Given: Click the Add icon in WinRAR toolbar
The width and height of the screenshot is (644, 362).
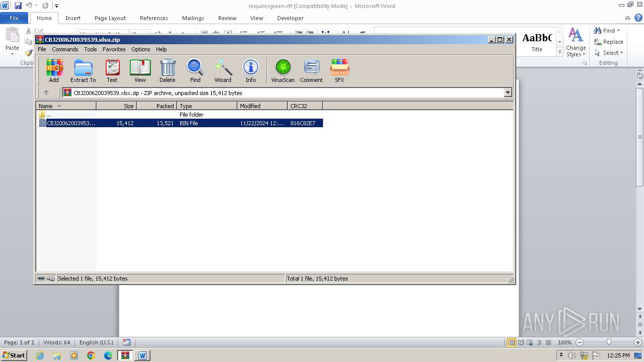Looking at the screenshot, I should pyautogui.click(x=54, y=71).
